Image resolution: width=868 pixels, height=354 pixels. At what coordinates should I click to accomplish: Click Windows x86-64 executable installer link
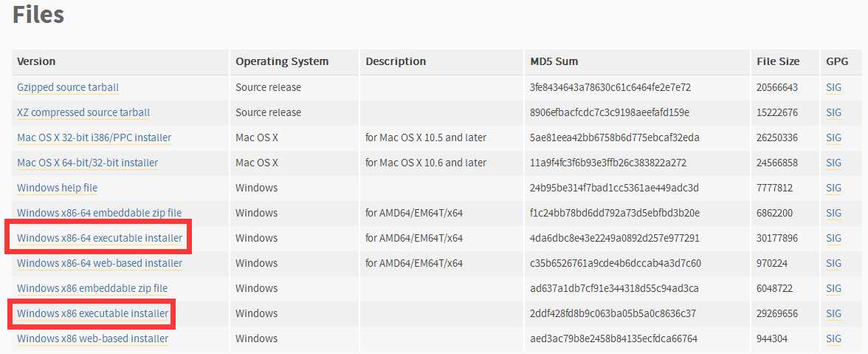(x=100, y=238)
